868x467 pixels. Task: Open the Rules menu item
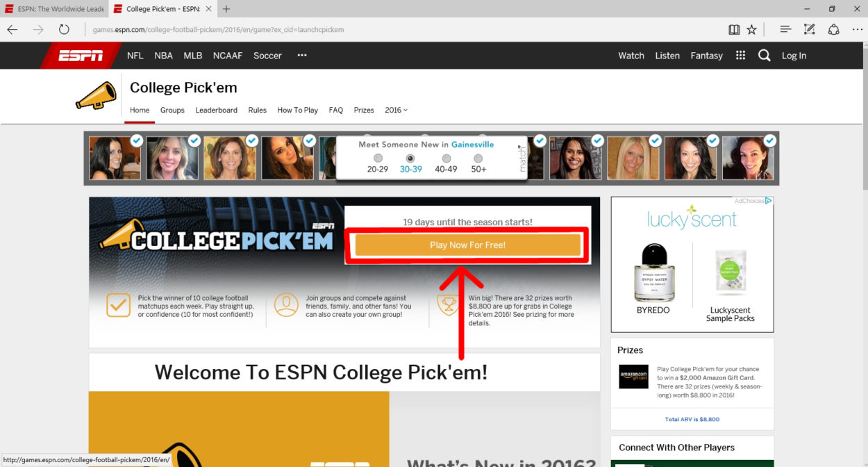[257, 110]
